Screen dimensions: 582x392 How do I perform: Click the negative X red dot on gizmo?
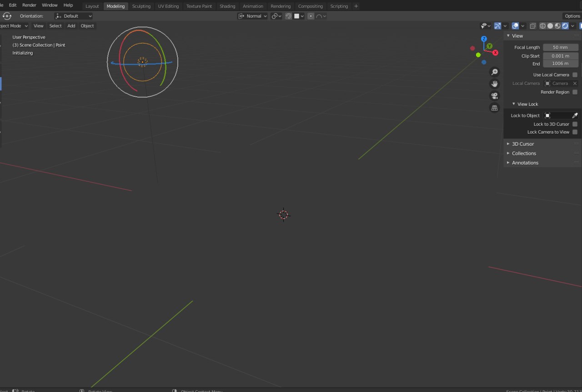click(x=472, y=48)
